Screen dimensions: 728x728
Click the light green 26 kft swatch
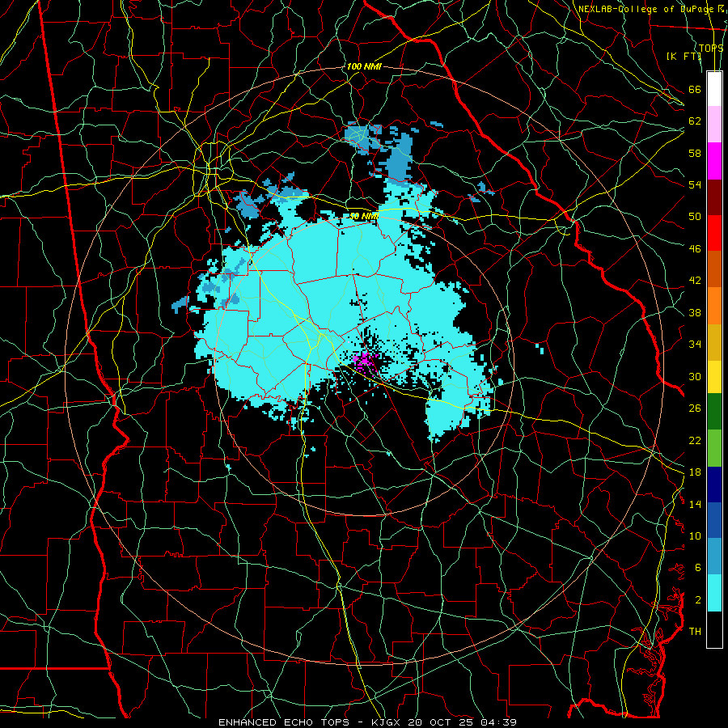714,448
